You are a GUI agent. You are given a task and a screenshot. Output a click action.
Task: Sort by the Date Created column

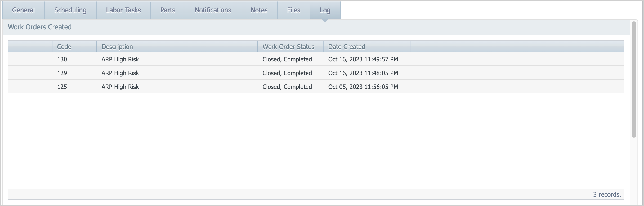pyautogui.click(x=346, y=46)
